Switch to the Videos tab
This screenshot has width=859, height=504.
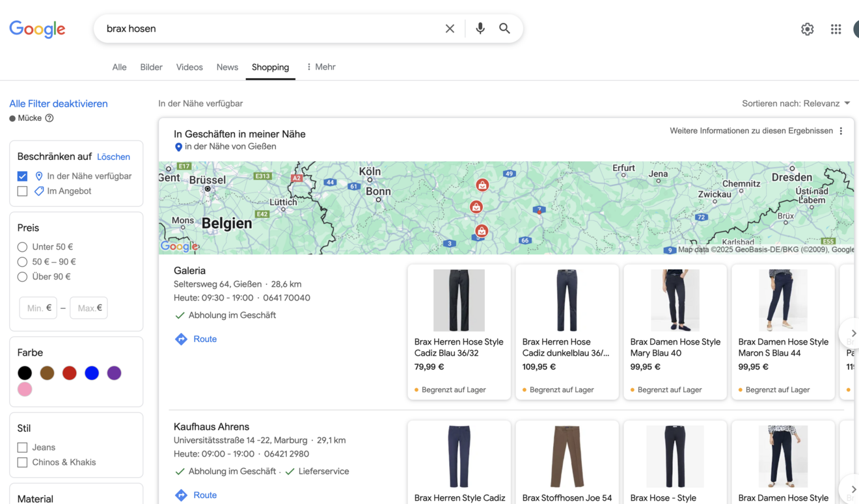[x=189, y=67]
